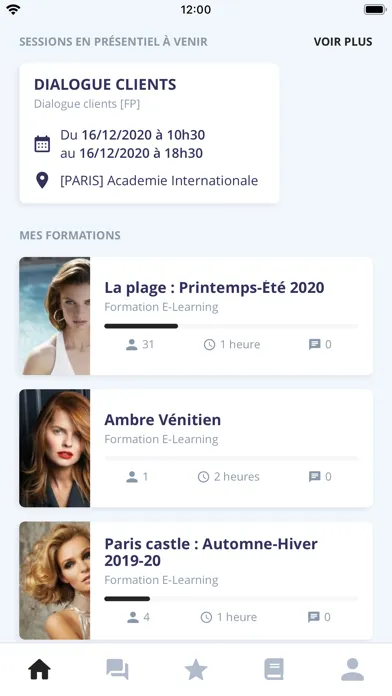The height and width of the screenshot is (696, 392).
Task: Click progress bar of Paris castle course
Action: coord(231,599)
